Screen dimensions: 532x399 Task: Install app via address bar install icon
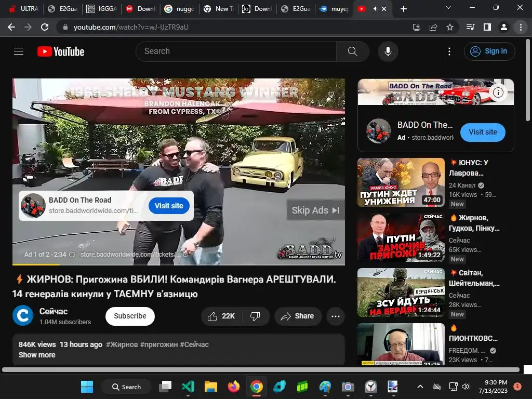pos(416,27)
